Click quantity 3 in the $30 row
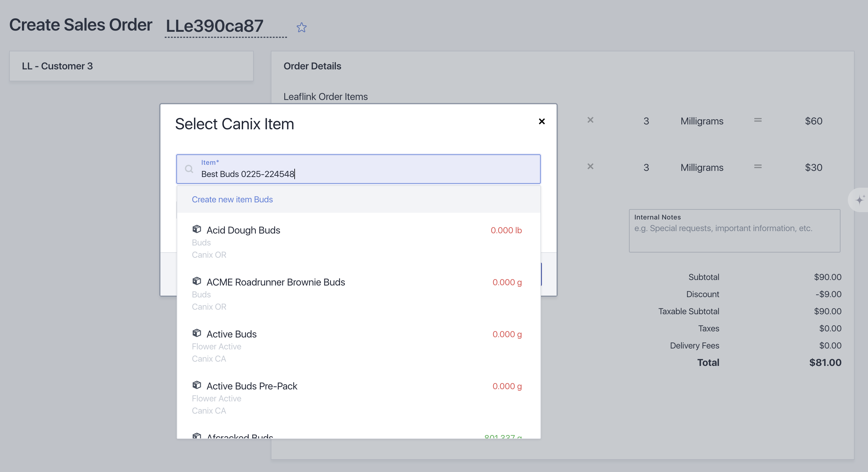The width and height of the screenshot is (868, 472). click(x=646, y=168)
